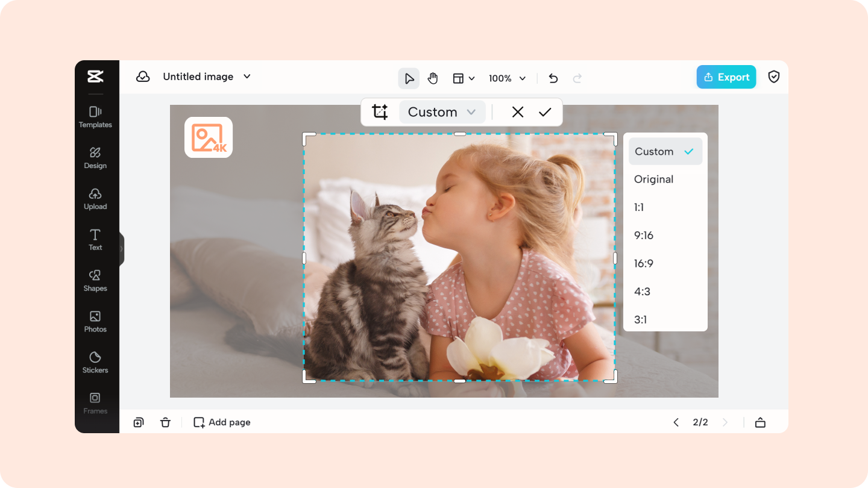
Task: Select Custom crop ratio option
Action: click(x=665, y=152)
